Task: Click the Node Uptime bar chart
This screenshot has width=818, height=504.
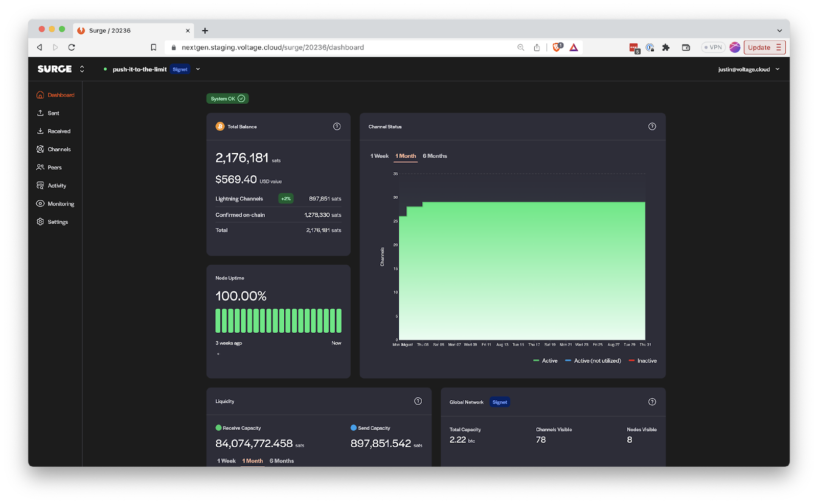Action: click(x=278, y=321)
